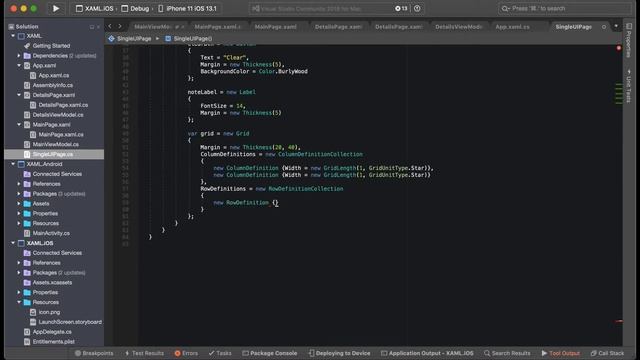This screenshot has width=640, height=360.
Task: Open the Search Results pad
Action: point(507,353)
